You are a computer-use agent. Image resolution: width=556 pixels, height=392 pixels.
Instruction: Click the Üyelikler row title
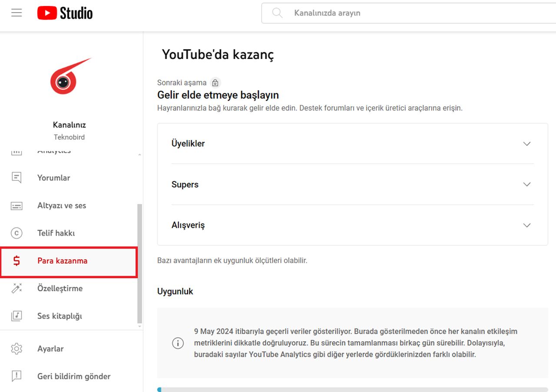coord(188,143)
